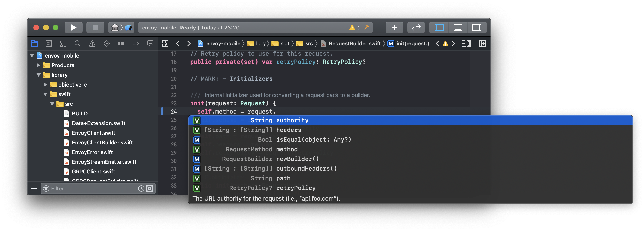Click the src folder in the jump bar
644x231 pixels.
(x=305, y=43)
